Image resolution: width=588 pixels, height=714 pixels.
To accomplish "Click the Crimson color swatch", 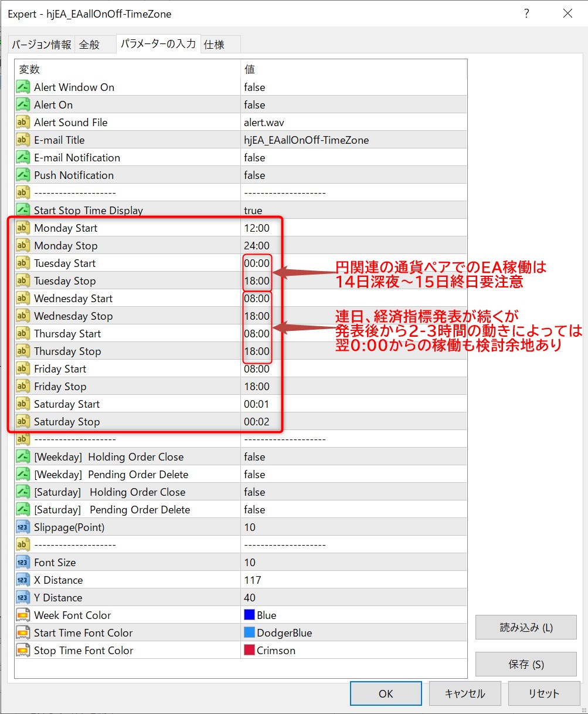I will [x=249, y=650].
